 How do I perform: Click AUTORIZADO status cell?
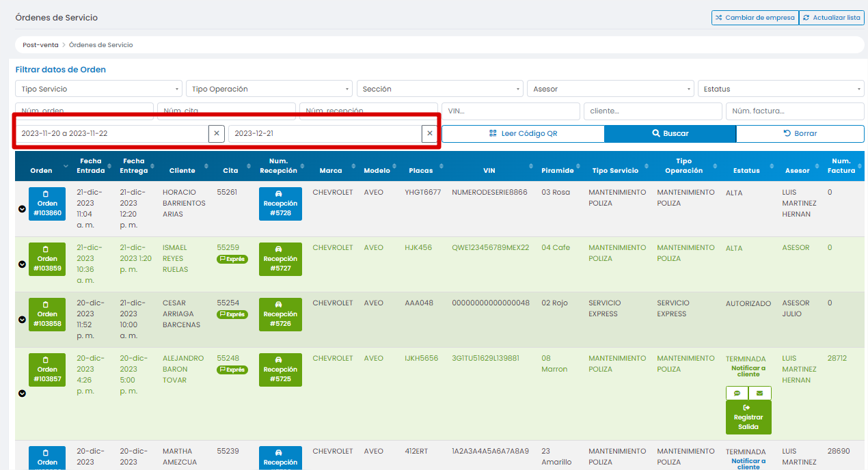click(x=748, y=303)
